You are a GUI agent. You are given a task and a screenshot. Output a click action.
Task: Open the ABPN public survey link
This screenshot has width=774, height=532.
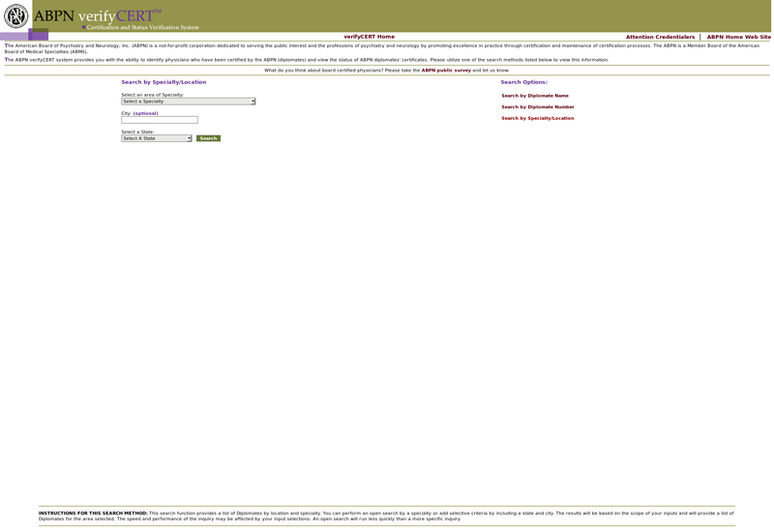coord(446,71)
